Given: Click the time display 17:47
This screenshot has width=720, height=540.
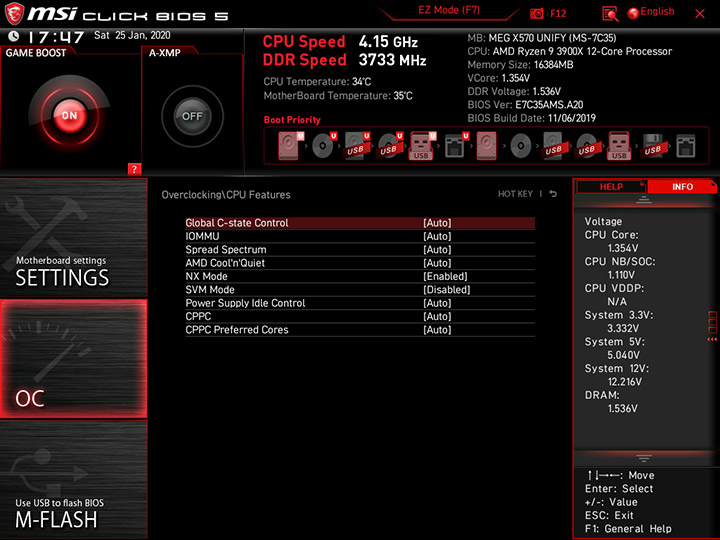Looking at the screenshot, I should click(56, 37).
